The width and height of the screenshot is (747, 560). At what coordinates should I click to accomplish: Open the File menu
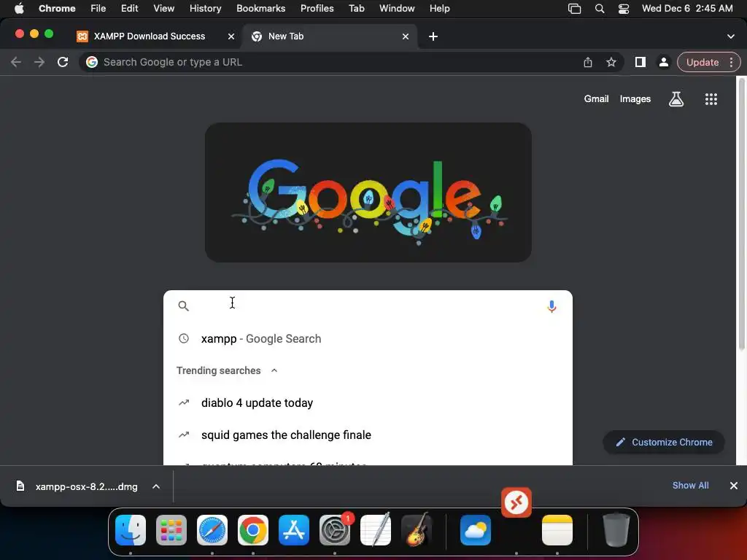point(98,9)
